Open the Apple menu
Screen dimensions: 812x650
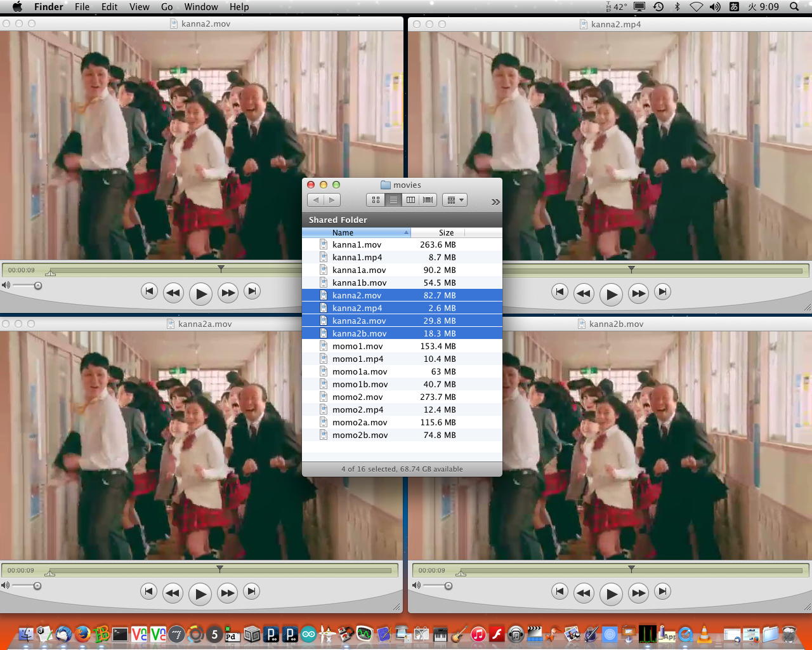pos(17,7)
